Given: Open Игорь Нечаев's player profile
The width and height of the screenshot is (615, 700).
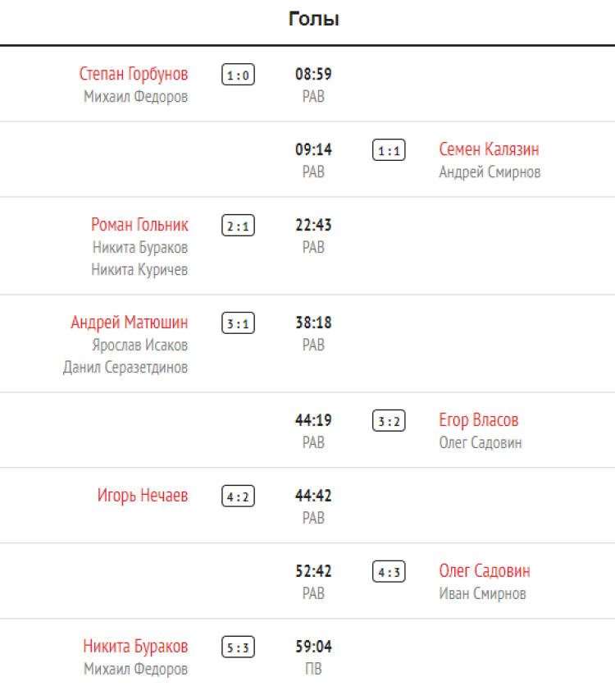Looking at the screenshot, I should point(143,496).
